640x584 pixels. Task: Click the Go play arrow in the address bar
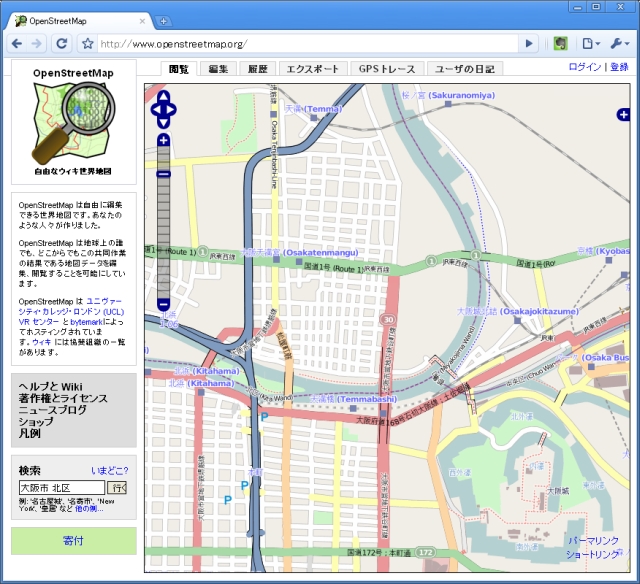coord(529,44)
